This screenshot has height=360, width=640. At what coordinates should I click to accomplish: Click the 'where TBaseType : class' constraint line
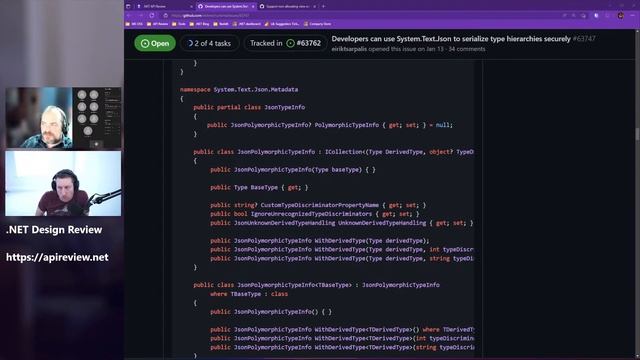coord(249,294)
